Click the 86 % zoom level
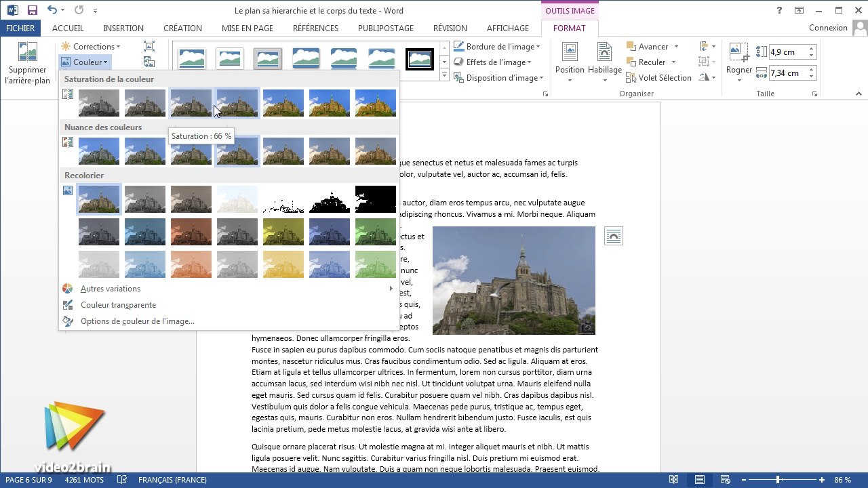 (x=842, y=480)
